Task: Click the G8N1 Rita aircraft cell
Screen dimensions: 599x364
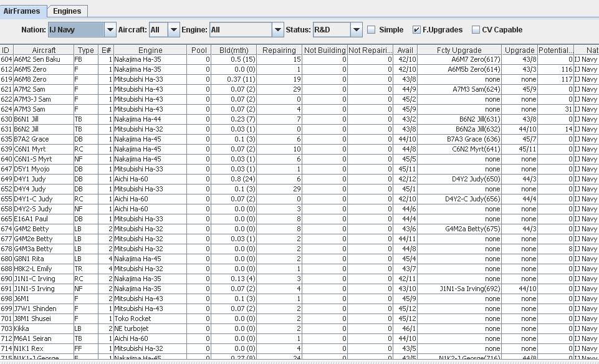Action: click(44, 259)
